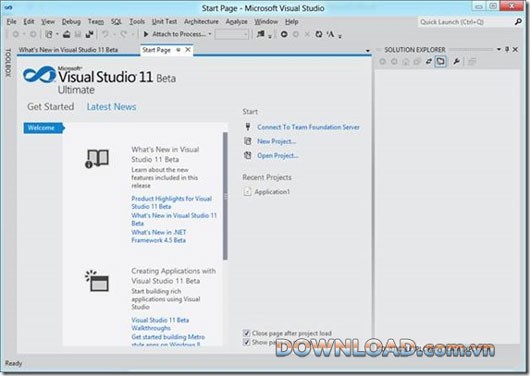Image resolution: width=530 pixels, height=376 pixels.
Task: Open recent project Application1
Action: [x=272, y=192]
